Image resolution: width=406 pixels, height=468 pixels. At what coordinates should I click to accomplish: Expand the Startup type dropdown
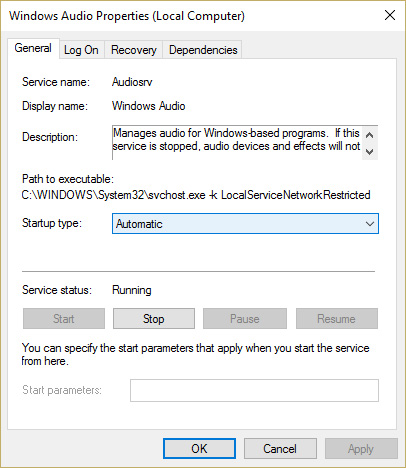(x=245, y=224)
